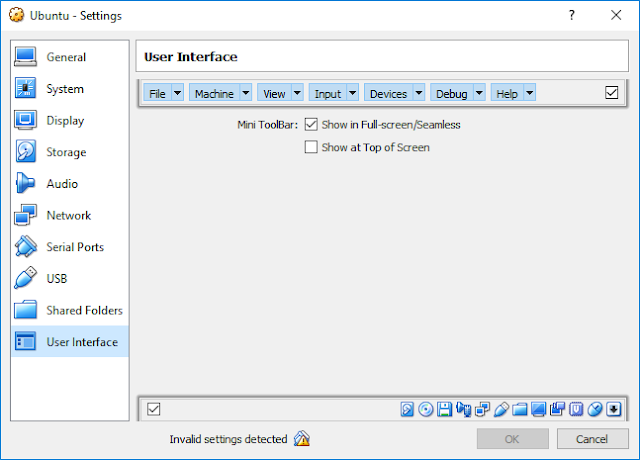Click the shared folders status bar icon
The height and width of the screenshot is (460, 640).
520,409
